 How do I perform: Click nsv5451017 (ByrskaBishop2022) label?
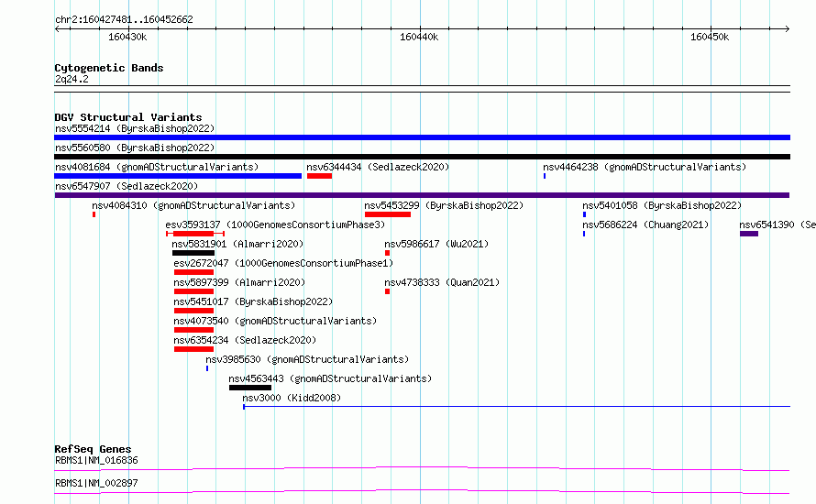tap(253, 301)
